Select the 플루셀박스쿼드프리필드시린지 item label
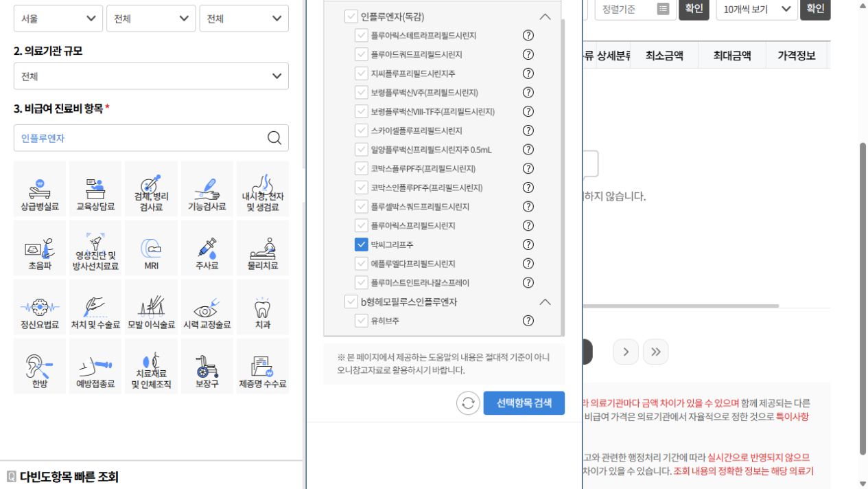 [420, 206]
